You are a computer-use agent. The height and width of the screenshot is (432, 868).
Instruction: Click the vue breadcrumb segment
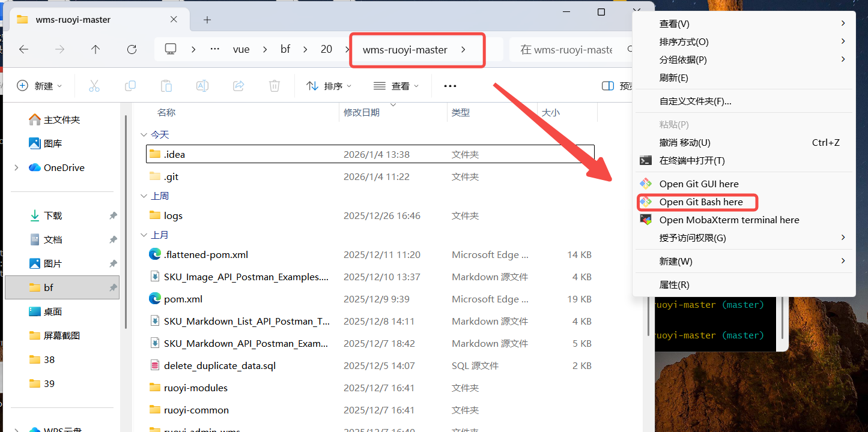click(x=241, y=49)
